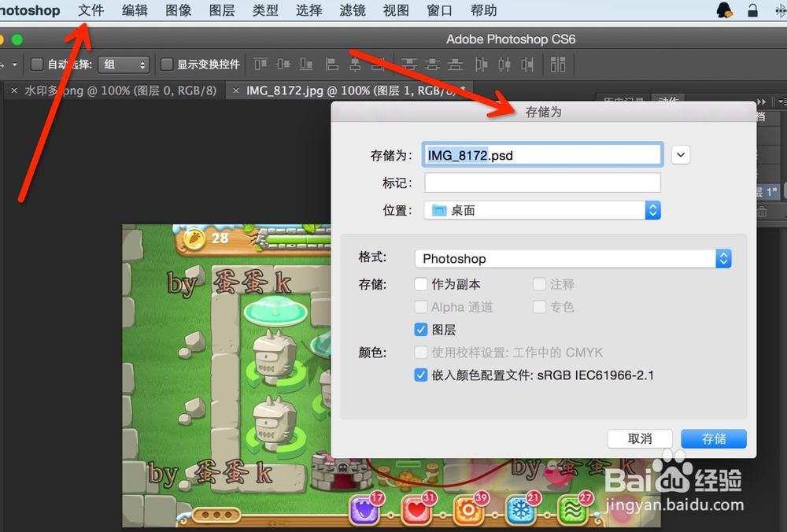787x532 pixels.
Task: Open the 帮助 menu
Action: 484,10
